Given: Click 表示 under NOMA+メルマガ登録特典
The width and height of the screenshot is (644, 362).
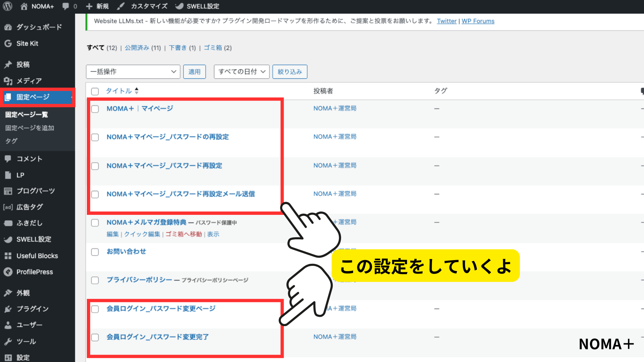Looking at the screenshot, I should coord(213,234).
